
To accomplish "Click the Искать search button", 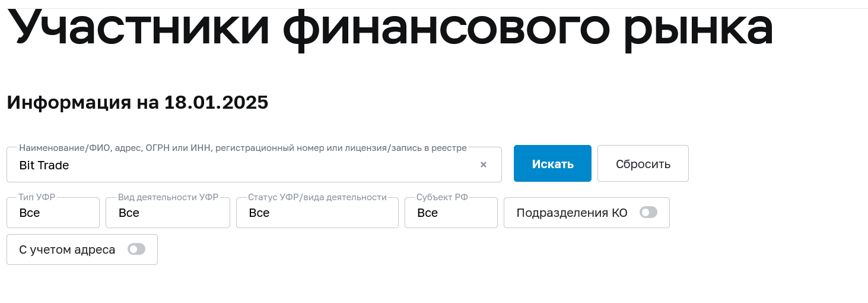I will 552,164.
